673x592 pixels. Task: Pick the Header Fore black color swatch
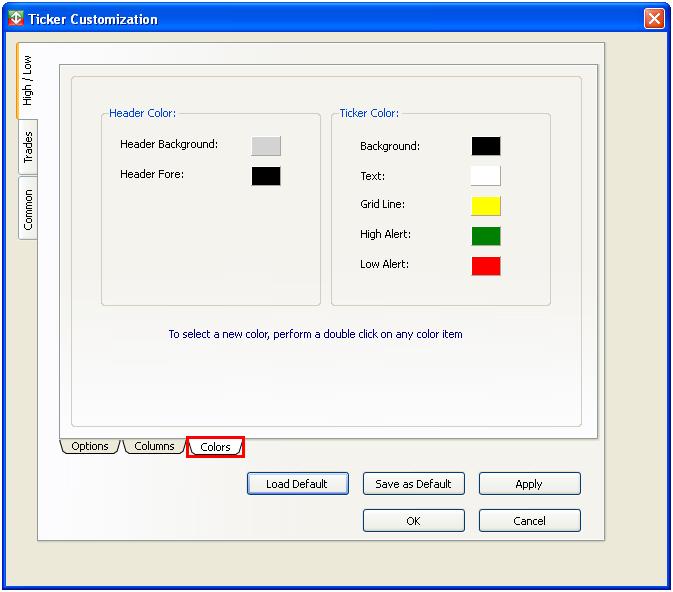point(266,176)
